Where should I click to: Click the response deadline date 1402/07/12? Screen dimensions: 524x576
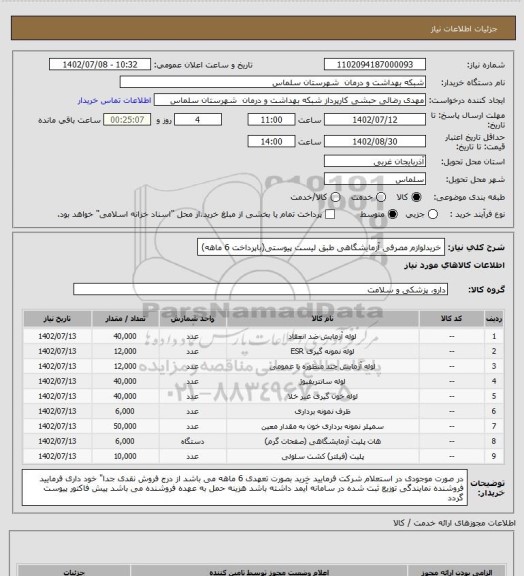tap(375, 120)
